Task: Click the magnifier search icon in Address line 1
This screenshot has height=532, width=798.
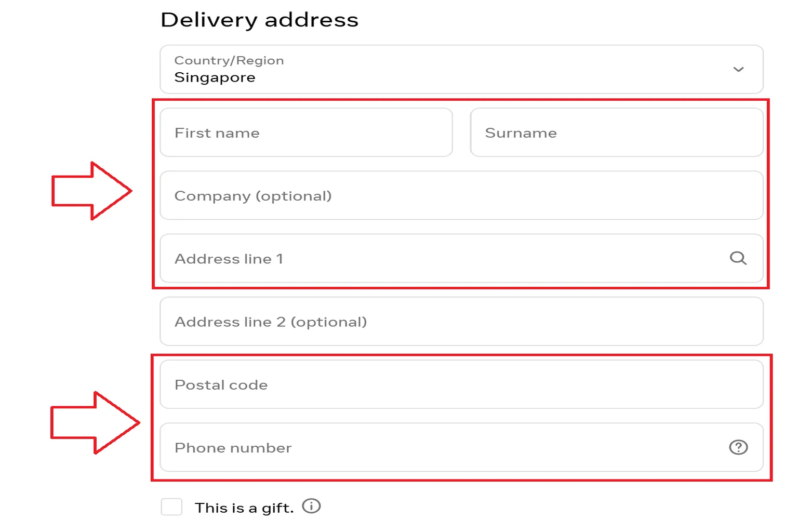Action: (738, 258)
